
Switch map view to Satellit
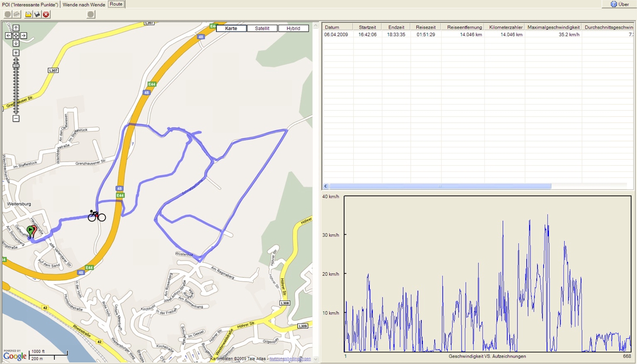262,28
